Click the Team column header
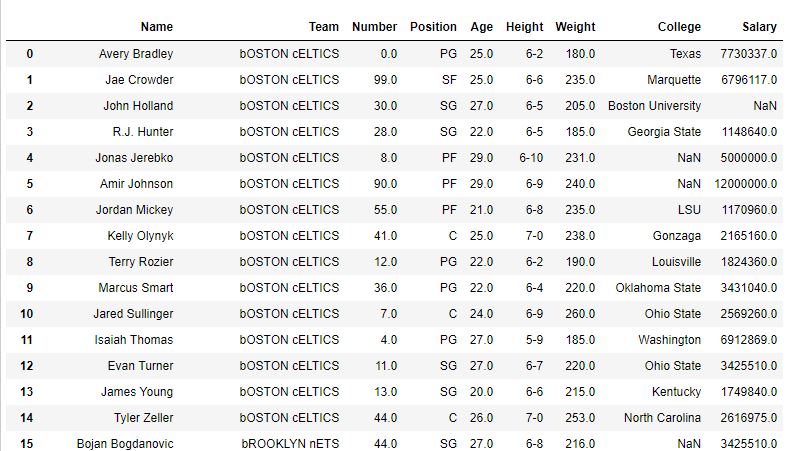This screenshot has width=790, height=451. [323, 27]
